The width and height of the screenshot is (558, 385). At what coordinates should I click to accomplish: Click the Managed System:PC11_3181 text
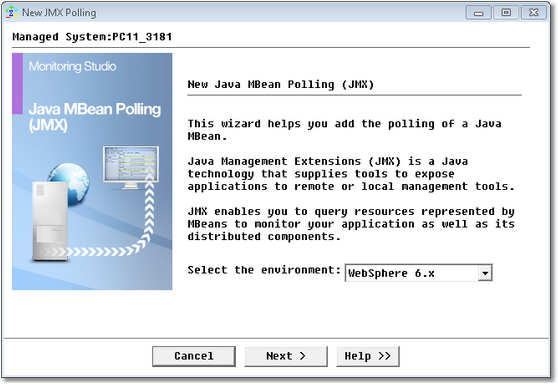point(92,37)
